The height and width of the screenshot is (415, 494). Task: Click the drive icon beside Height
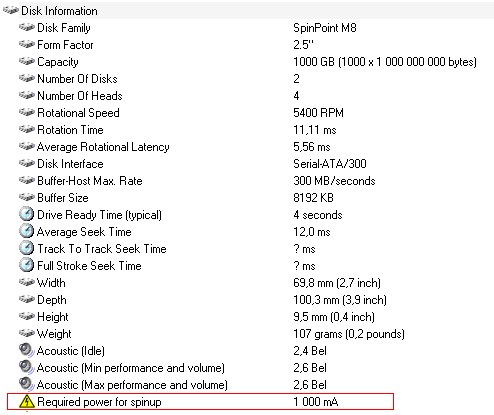click(x=27, y=316)
